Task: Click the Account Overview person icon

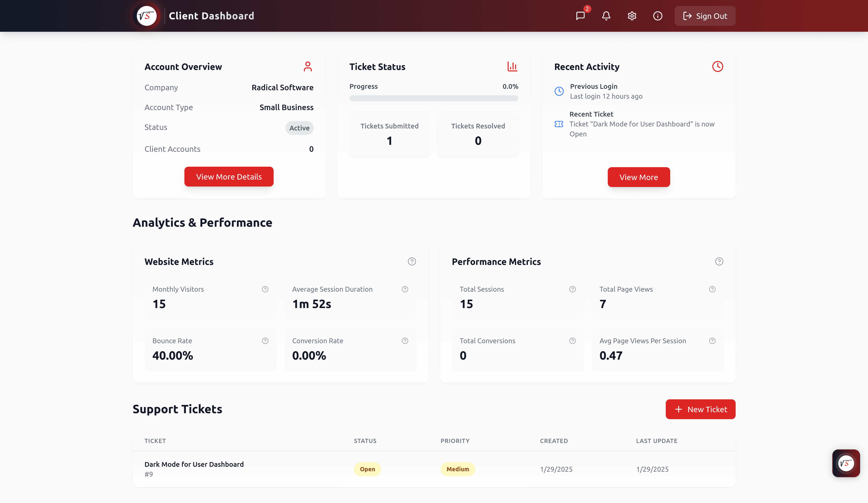Action: pos(308,66)
